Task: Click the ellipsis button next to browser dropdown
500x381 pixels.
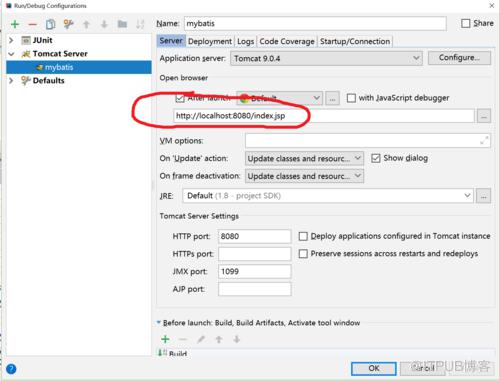Action: pos(332,98)
